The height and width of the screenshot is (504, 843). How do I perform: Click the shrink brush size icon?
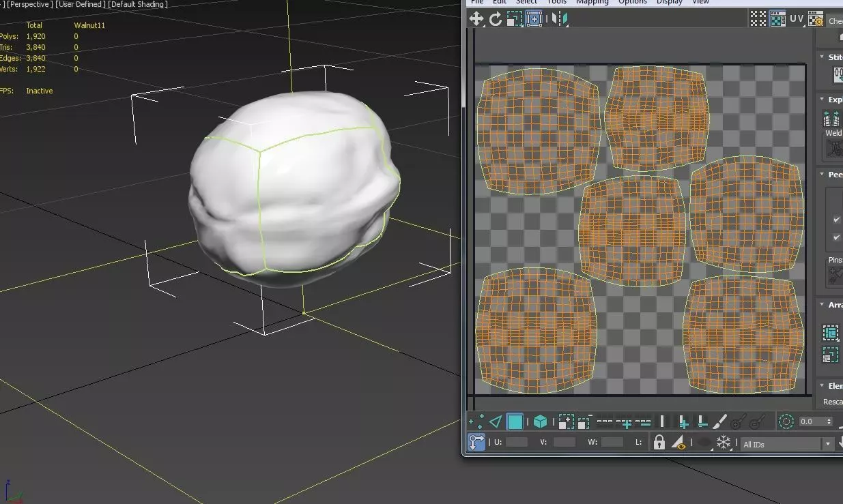[757, 422]
